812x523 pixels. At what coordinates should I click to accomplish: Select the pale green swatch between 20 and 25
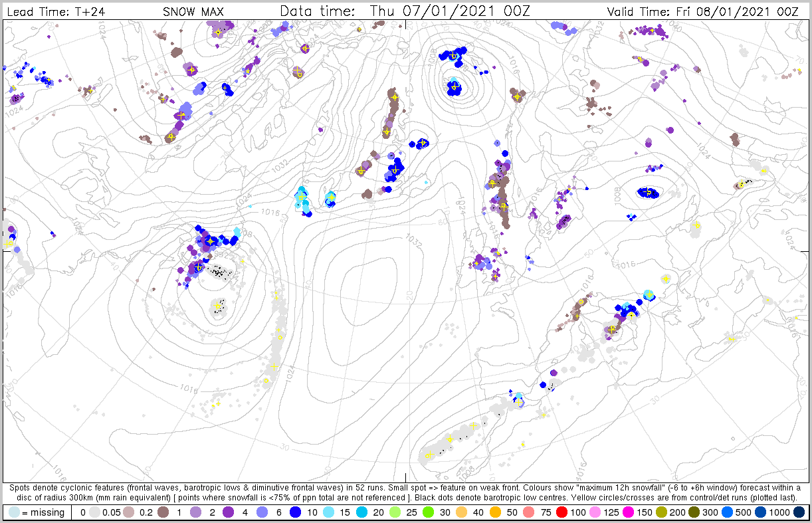pyautogui.click(x=395, y=512)
